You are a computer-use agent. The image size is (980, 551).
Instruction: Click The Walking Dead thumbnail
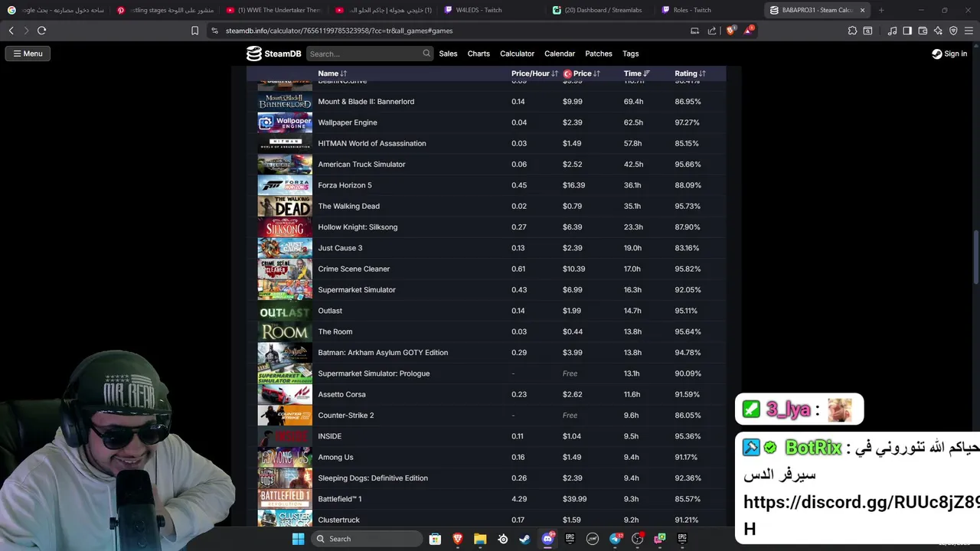point(285,206)
